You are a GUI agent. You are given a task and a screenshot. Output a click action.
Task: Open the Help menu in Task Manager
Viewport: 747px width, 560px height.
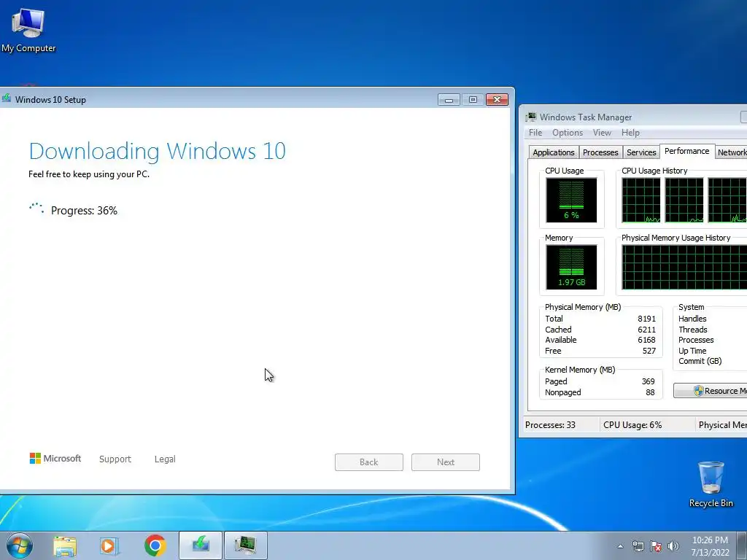click(630, 133)
